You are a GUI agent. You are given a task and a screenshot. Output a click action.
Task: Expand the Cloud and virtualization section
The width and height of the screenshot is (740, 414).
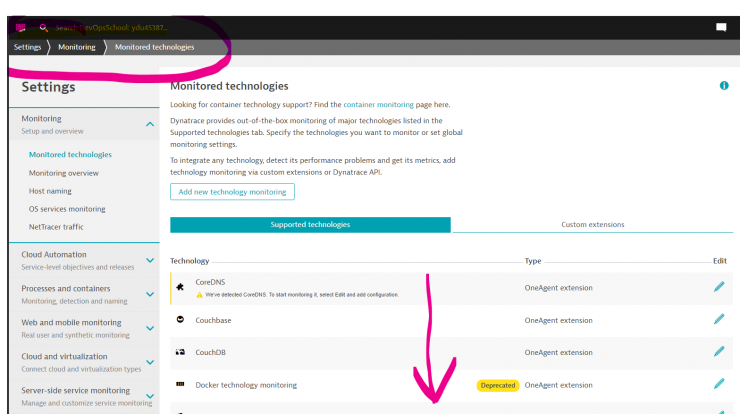[x=150, y=362]
